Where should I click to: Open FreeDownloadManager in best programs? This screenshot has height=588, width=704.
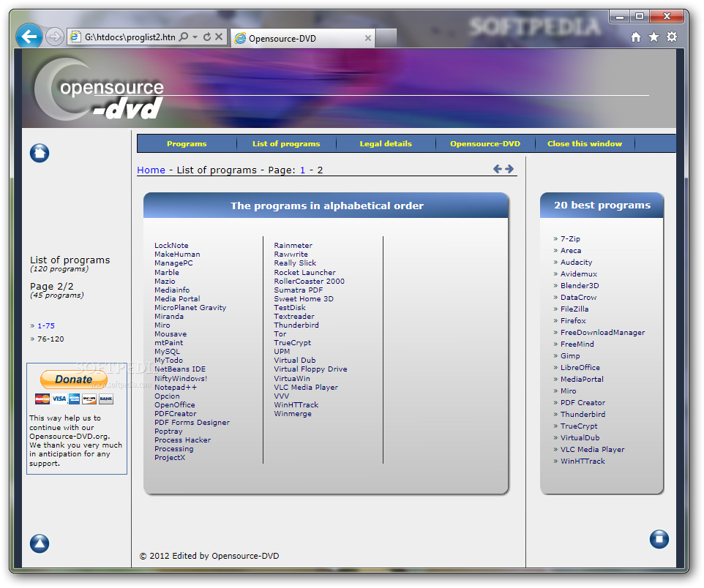point(602,332)
